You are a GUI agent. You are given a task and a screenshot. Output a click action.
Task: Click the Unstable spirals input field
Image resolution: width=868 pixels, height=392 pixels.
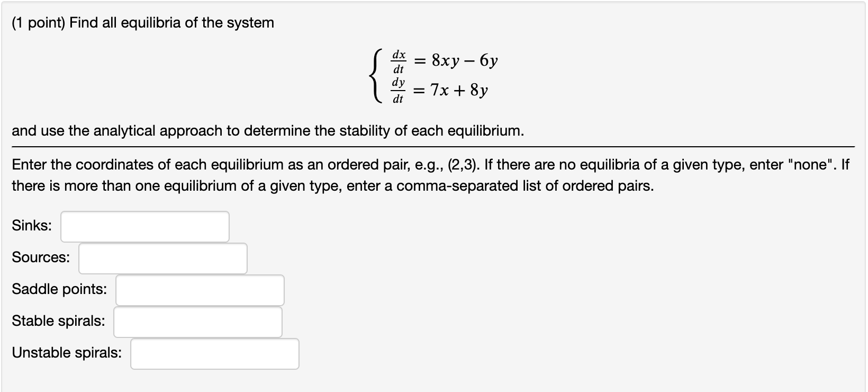click(x=214, y=353)
